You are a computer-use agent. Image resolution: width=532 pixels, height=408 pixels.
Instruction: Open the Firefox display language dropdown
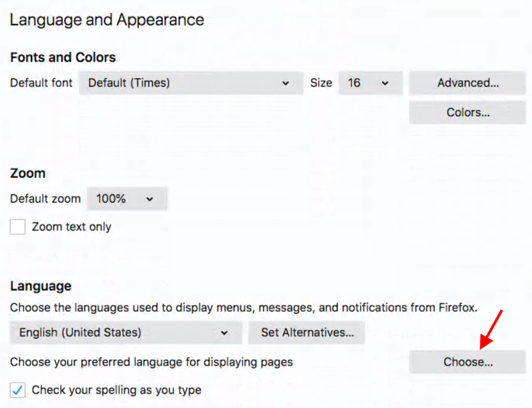[125, 333]
